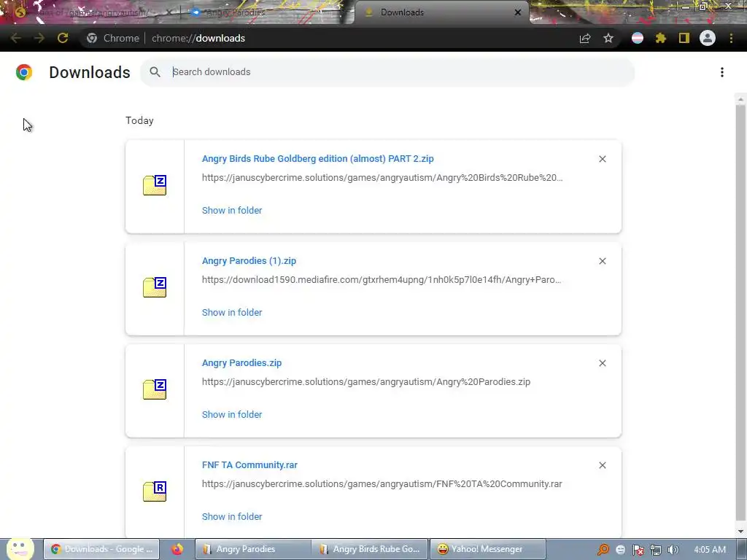
Task: Open the Angry Parodies (1).zip file link
Action: (249, 260)
